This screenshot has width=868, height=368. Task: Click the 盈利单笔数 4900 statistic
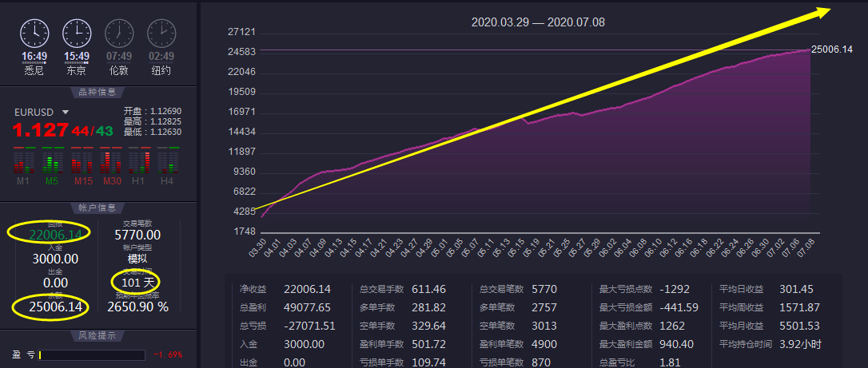point(518,344)
